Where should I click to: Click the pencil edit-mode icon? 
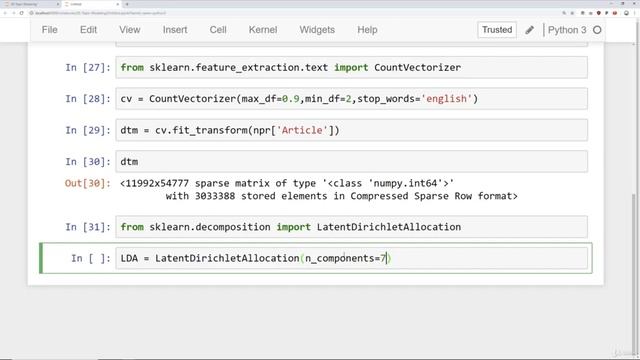(x=529, y=30)
